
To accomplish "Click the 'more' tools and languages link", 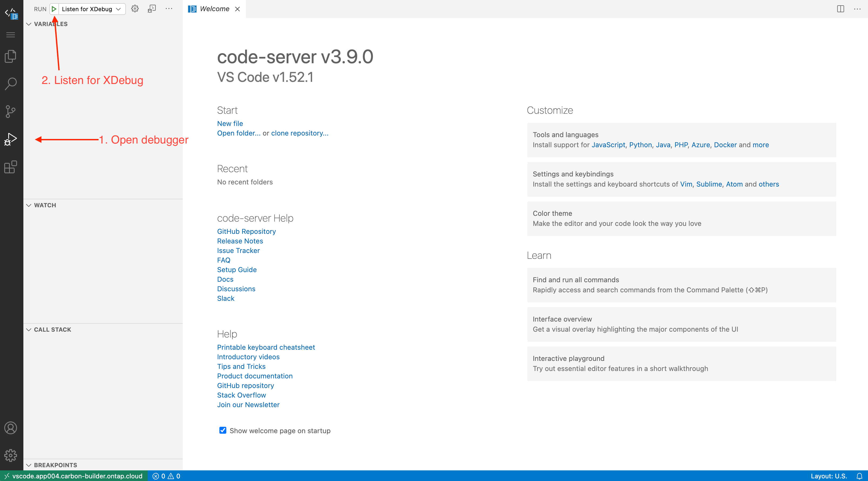I will [x=760, y=145].
